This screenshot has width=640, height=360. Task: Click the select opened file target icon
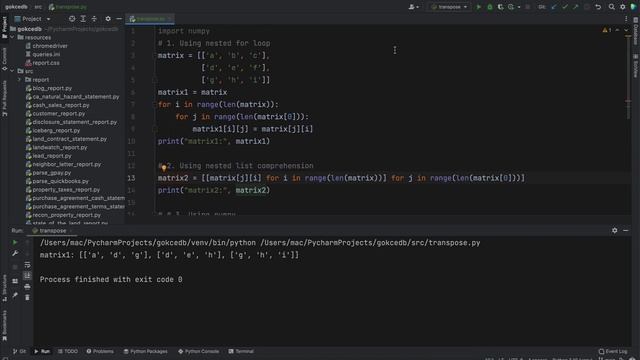72,19
